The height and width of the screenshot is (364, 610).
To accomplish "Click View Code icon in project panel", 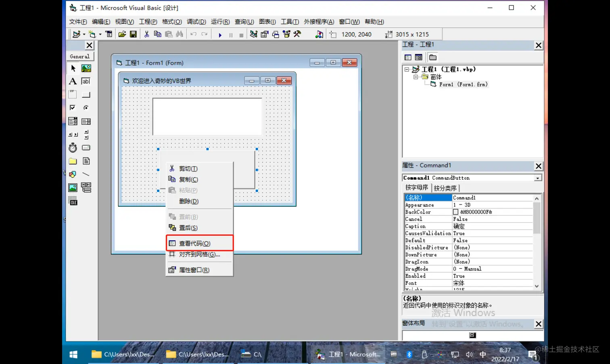I will coord(408,57).
